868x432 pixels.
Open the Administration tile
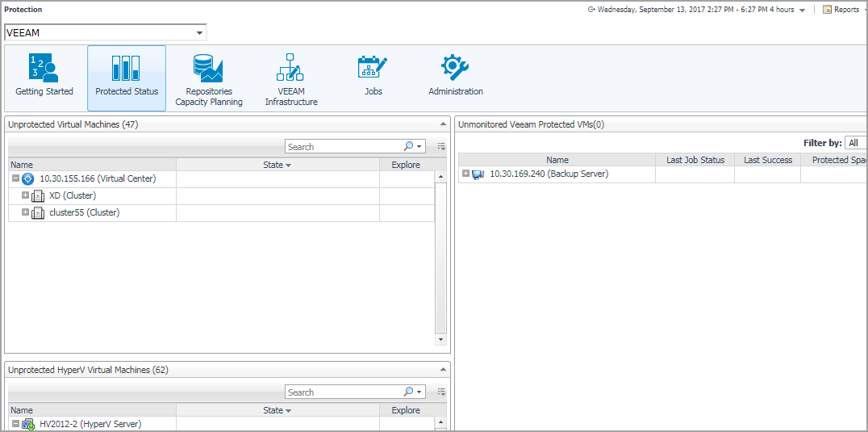pyautogui.click(x=456, y=78)
